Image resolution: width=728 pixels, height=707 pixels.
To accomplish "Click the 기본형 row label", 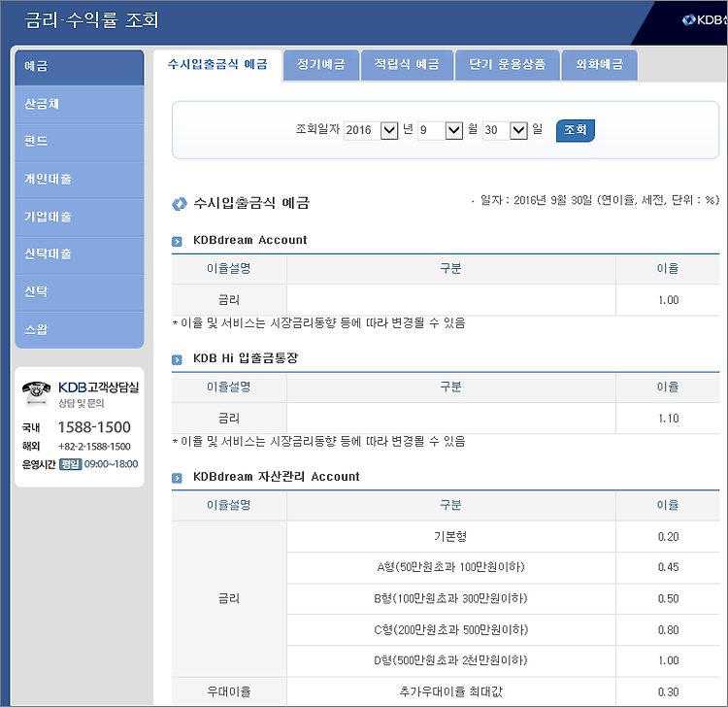I will 450,537.
